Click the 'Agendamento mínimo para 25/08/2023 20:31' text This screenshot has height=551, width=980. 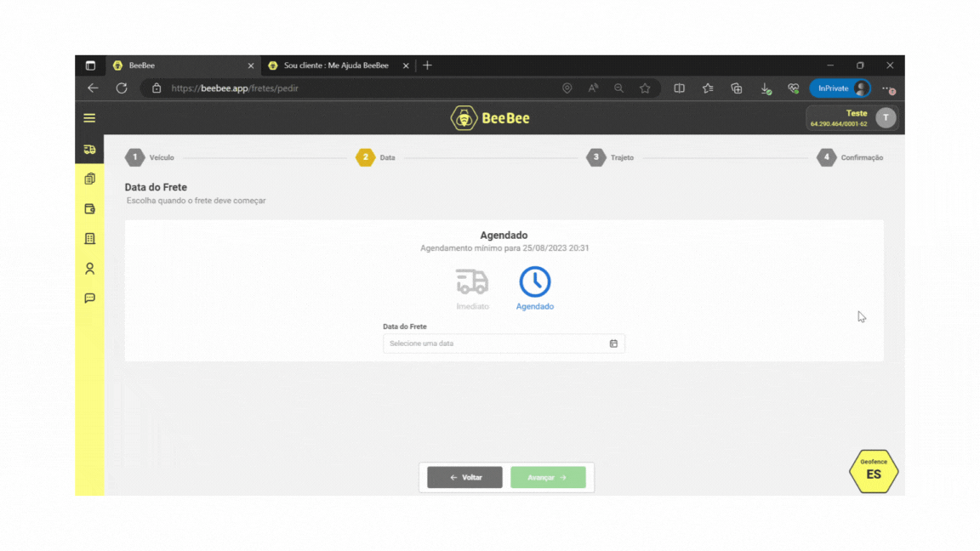tap(504, 248)
